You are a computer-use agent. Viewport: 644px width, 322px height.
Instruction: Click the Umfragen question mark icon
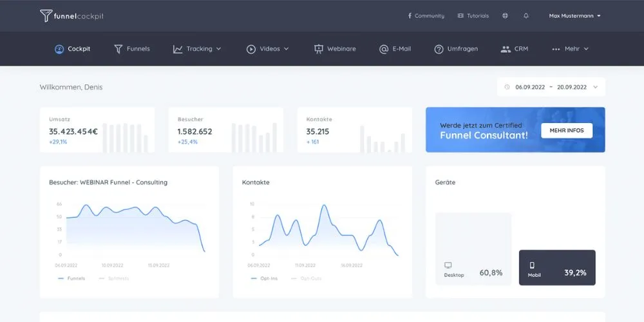click(439, 49)
